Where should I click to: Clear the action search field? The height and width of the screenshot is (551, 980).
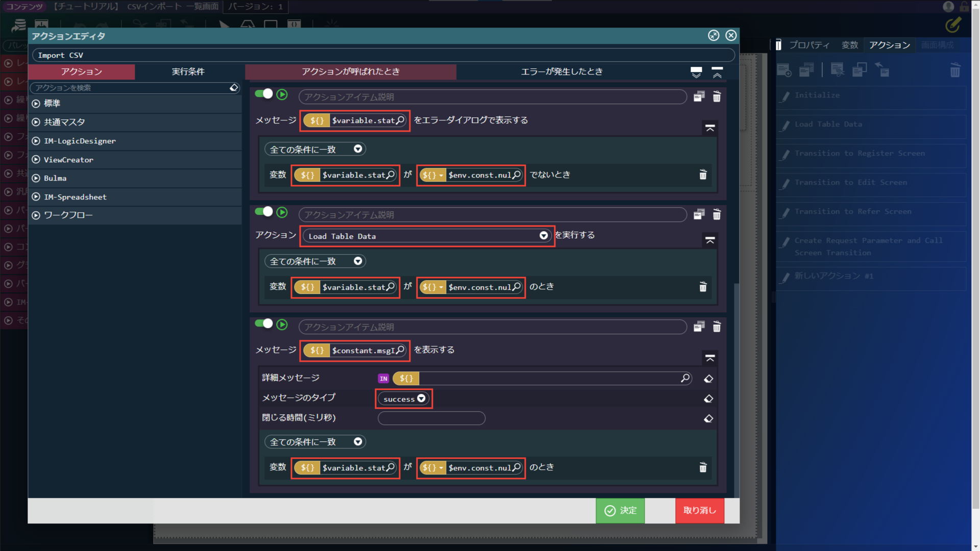234,88
